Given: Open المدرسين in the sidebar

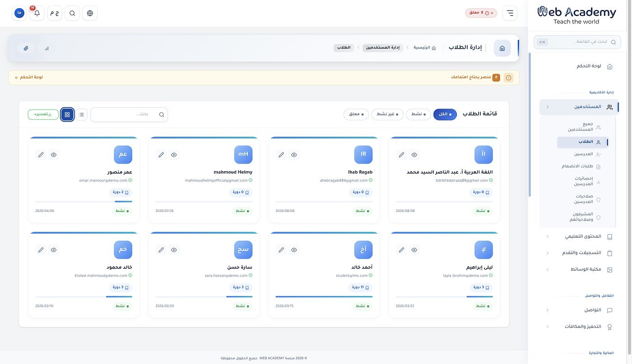Looking at the screenshot, I should 582,154.
